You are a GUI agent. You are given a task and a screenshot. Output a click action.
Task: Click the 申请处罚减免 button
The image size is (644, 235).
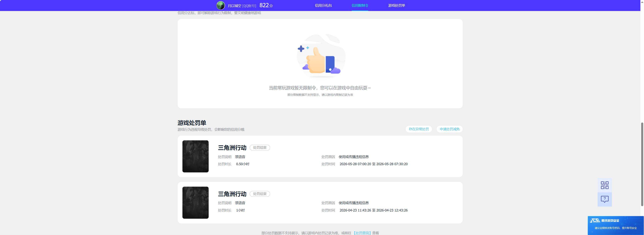point(449,129)
